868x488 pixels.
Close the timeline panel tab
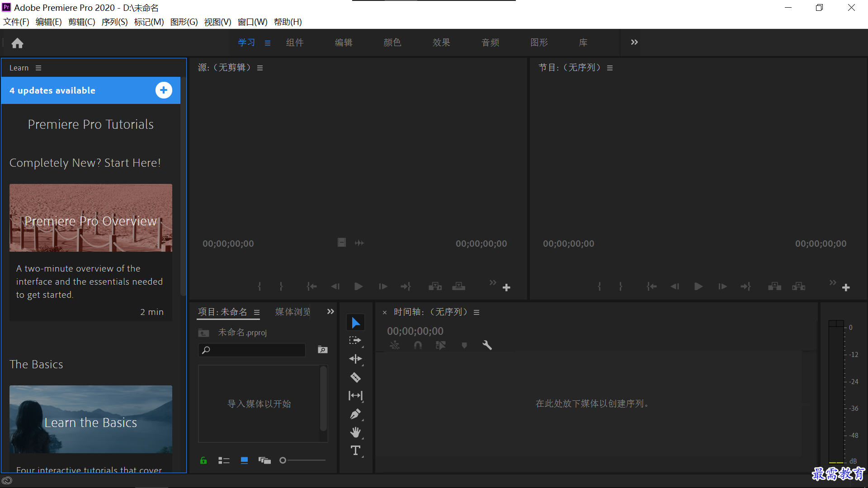385,312
